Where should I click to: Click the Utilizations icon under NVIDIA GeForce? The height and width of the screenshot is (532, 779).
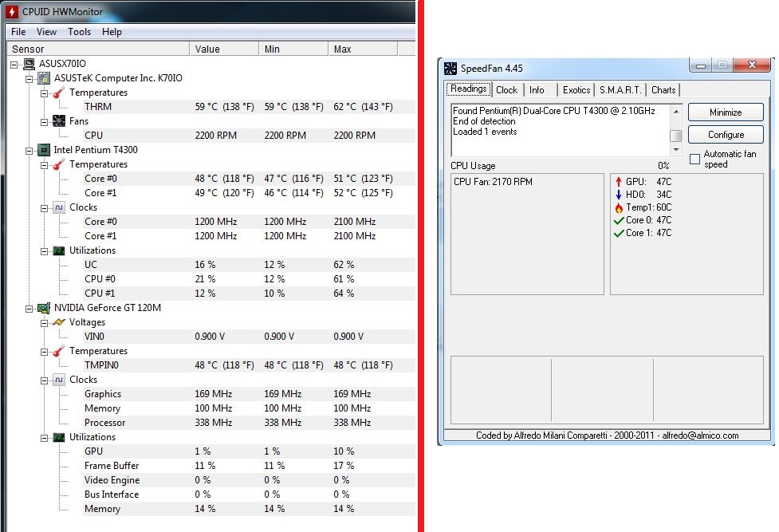[x=59, y=437]
